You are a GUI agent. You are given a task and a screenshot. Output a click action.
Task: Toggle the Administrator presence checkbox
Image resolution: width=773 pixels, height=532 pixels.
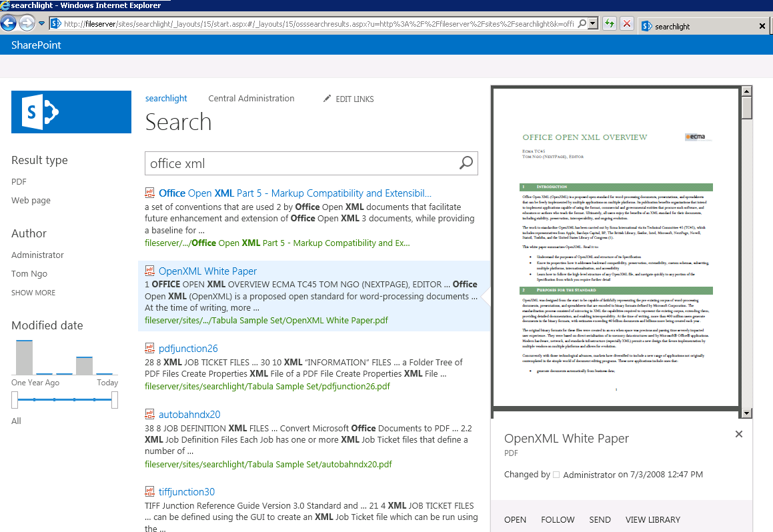click(x=556, y=475)
